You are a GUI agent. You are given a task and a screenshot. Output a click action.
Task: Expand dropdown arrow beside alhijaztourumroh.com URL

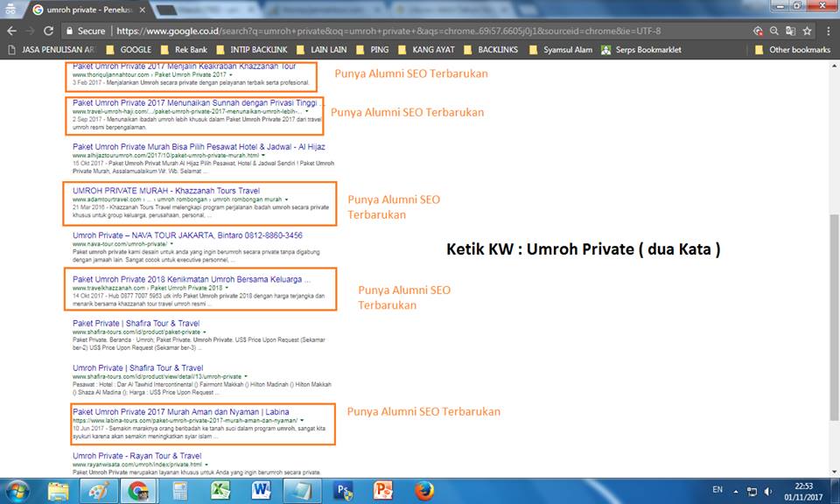(x=263, y=156)
